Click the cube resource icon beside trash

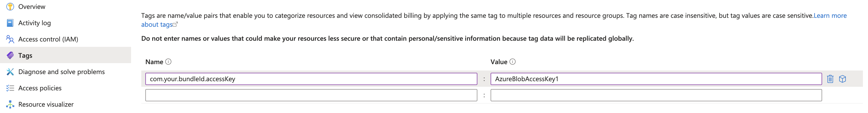pyautogui.click(x=843, y=79)
